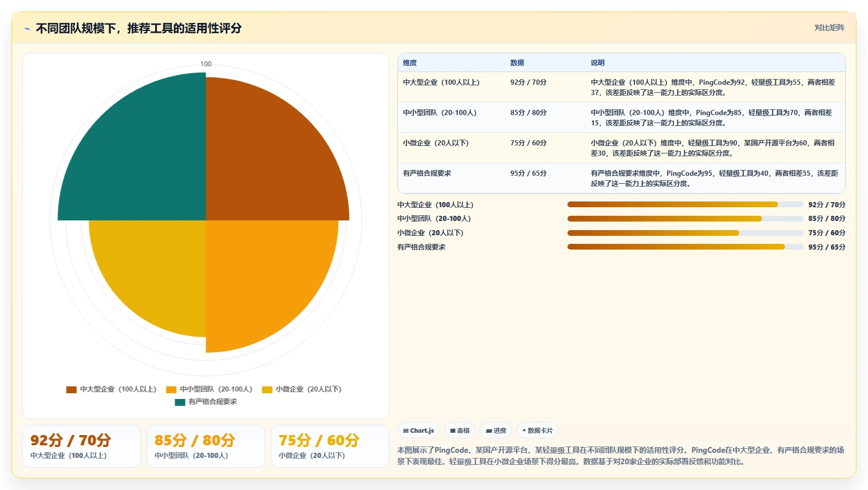Click the 数据 column header
This screenshot has height=490, width=868.
click(517, 63)
